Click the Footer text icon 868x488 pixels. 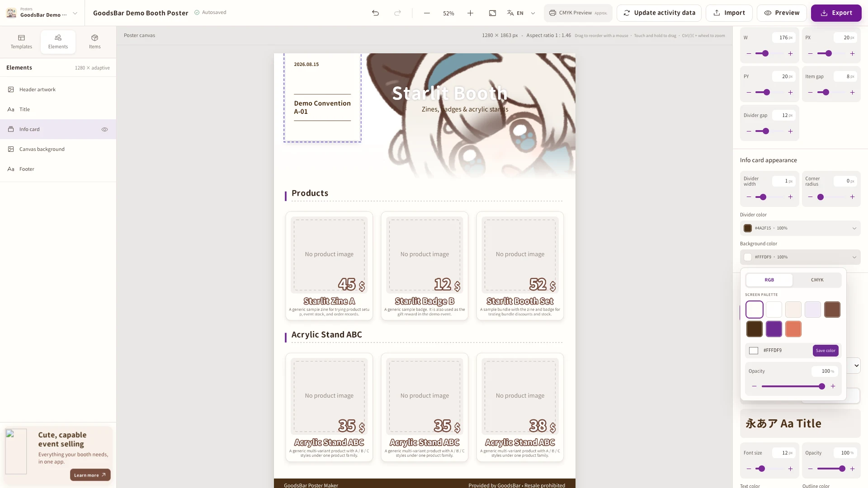coord(11,169)
